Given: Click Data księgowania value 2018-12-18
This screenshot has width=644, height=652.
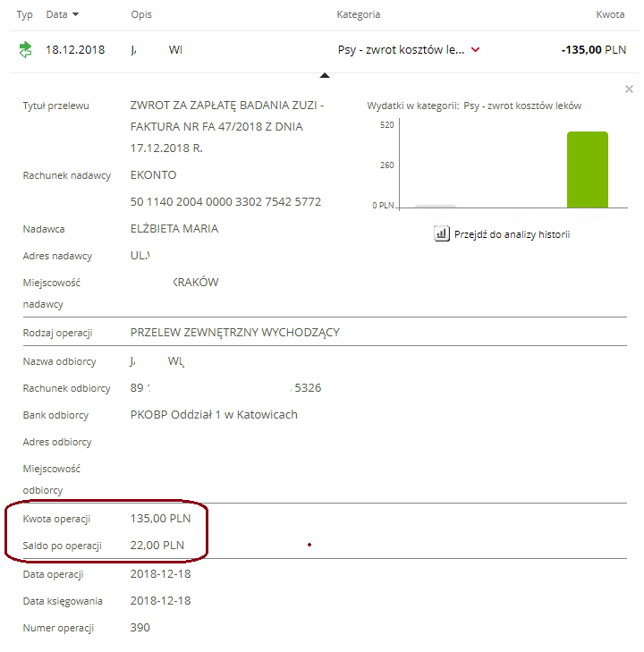Looking at the screenshot, I should point(160,601).
